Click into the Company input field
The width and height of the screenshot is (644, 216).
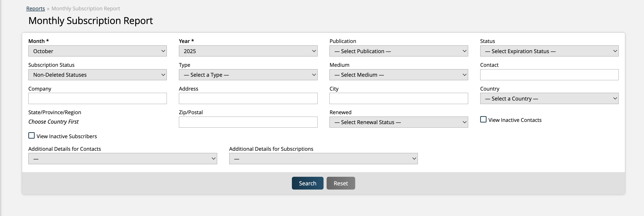pyautogui.click(x=97, y=99)
